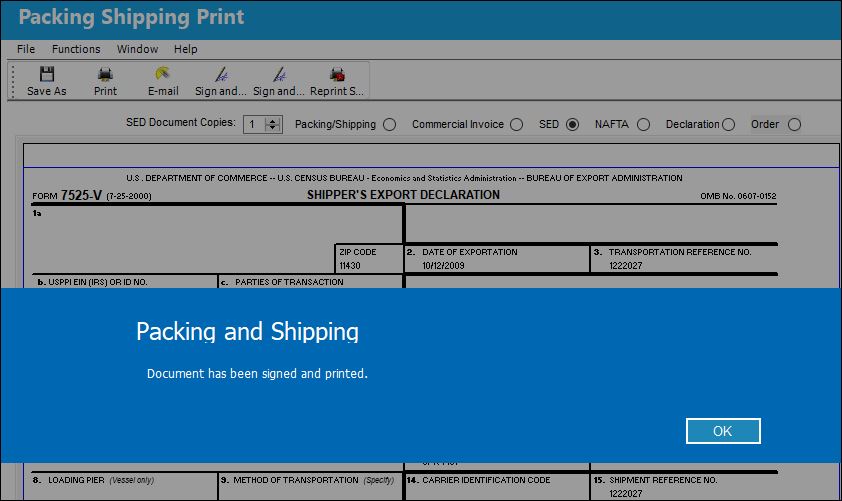842x501 pixels.
Task: Click shipment reference number 1222027
Action: (626, 493)
